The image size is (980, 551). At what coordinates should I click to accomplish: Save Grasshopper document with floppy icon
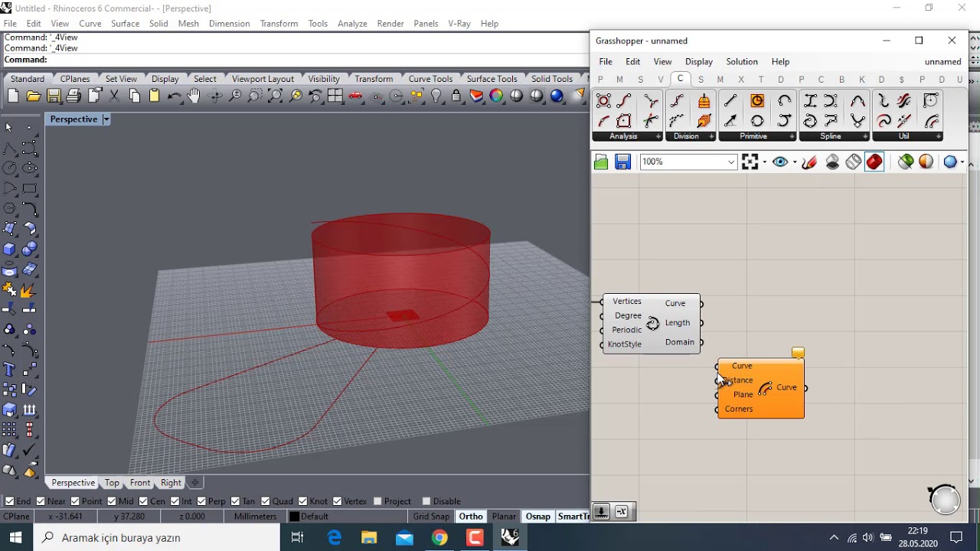622,161
